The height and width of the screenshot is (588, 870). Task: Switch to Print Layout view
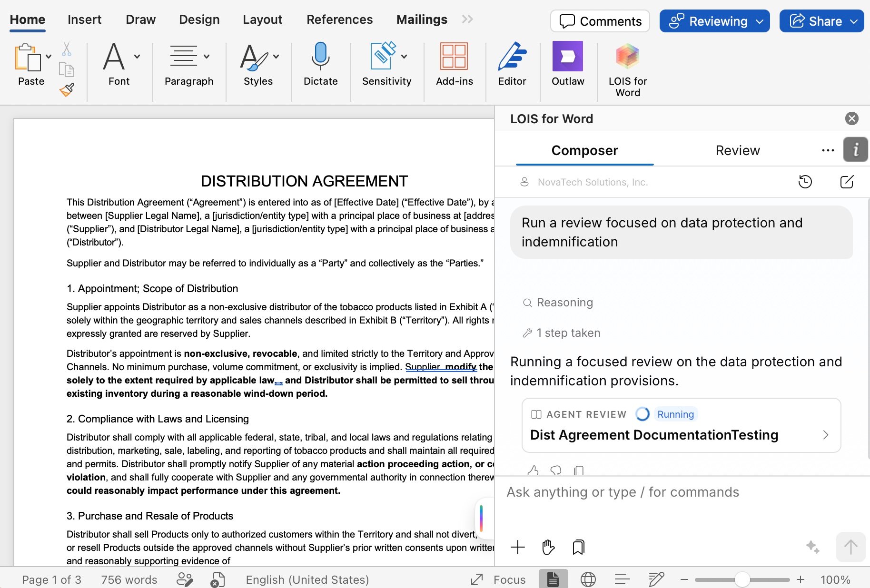click(553, 579)
